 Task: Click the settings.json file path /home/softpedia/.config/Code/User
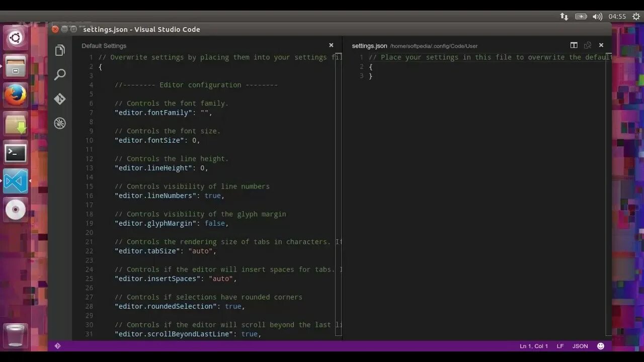tap(434, 46)
